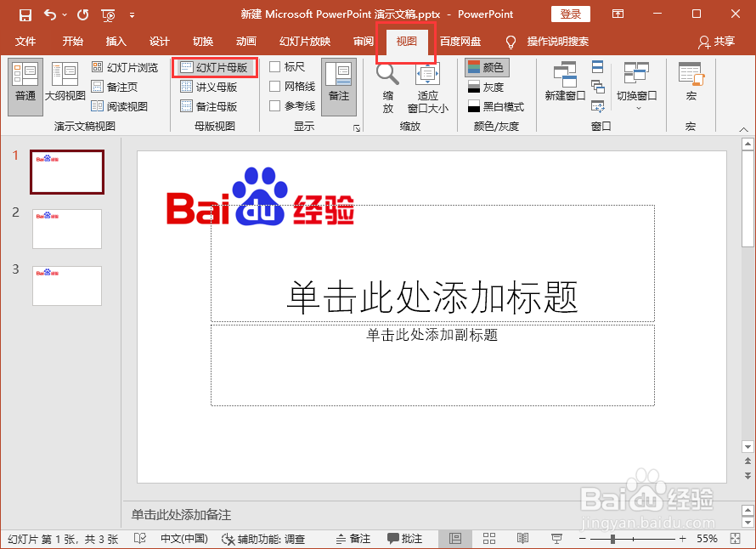Toggle 备注 notes in status bar
The width and height of the screenshot is (756, 549).
(353, 539)
